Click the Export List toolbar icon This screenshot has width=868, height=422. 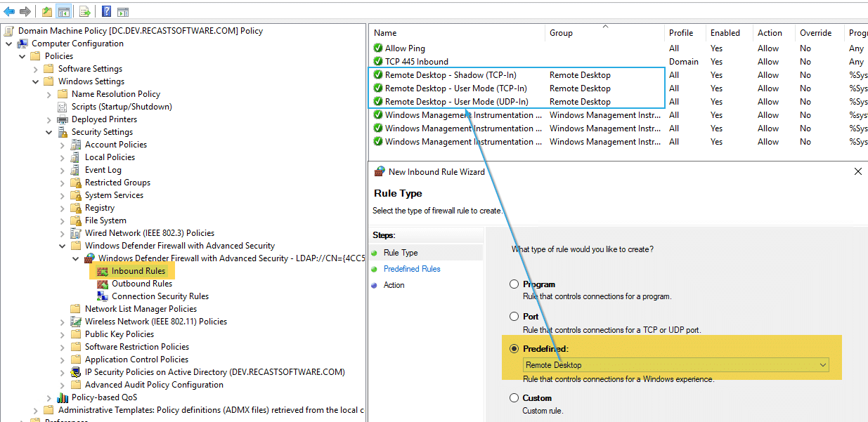[x=84, y=11]
